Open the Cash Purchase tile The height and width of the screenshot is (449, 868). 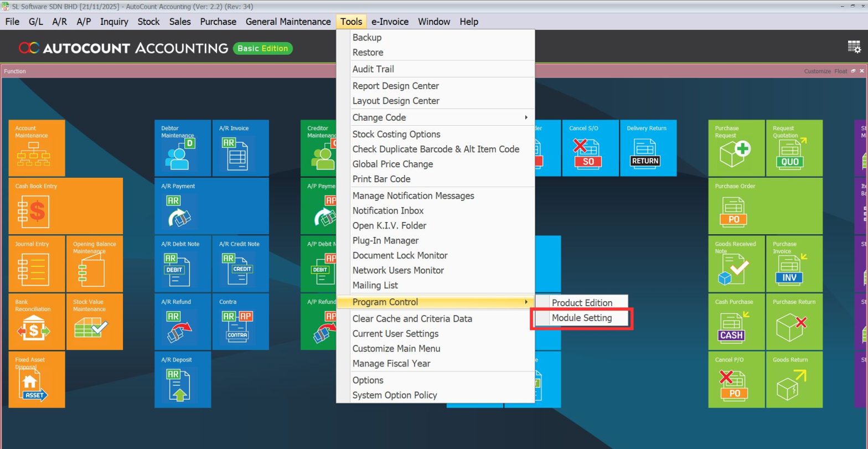pyautogui.click(x=736, y=322)
